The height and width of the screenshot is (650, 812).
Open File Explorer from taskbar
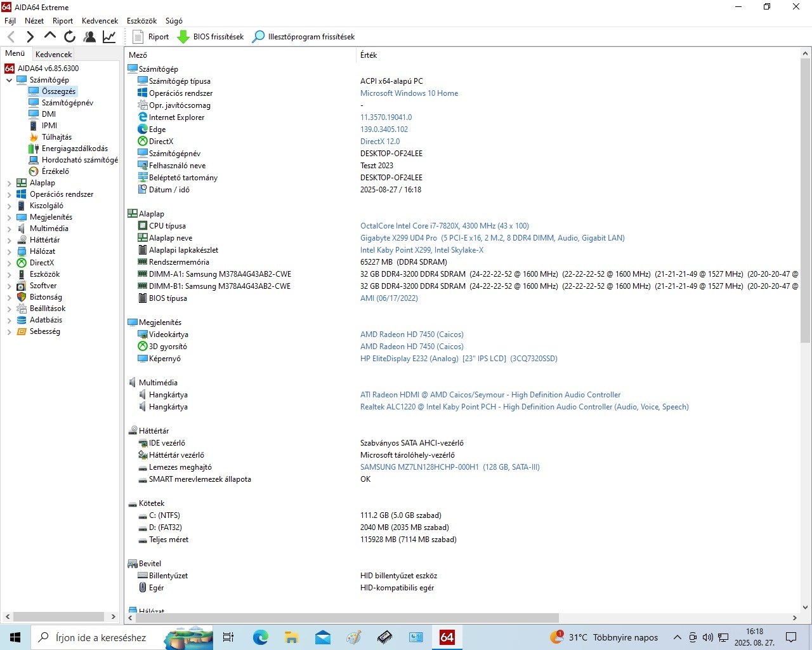click(x=291, y=637)
